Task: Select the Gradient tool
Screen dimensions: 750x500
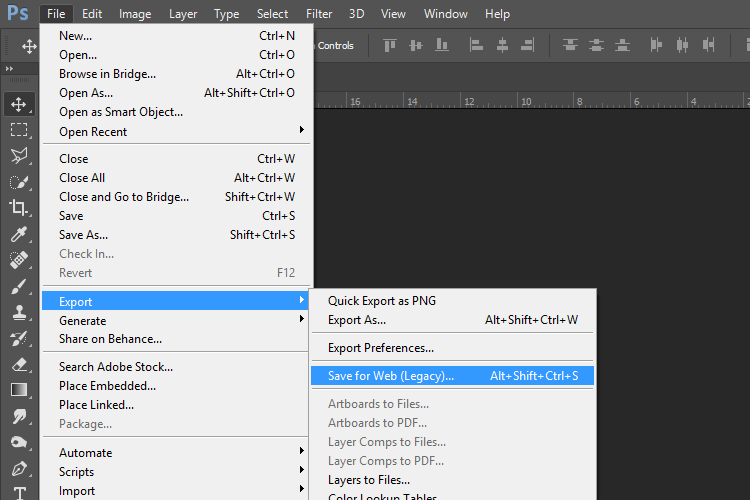Action: tap(19, 390)
